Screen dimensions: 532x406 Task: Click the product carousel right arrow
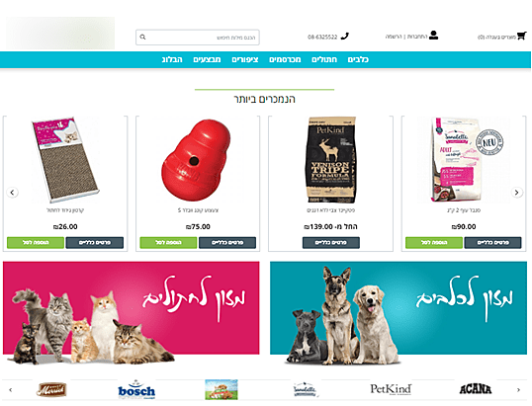pyautogui.click(x=517, y=193)
